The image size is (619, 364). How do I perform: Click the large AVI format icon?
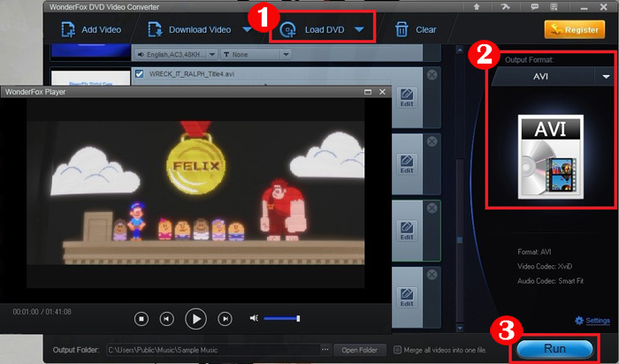[x=551, y=156]
